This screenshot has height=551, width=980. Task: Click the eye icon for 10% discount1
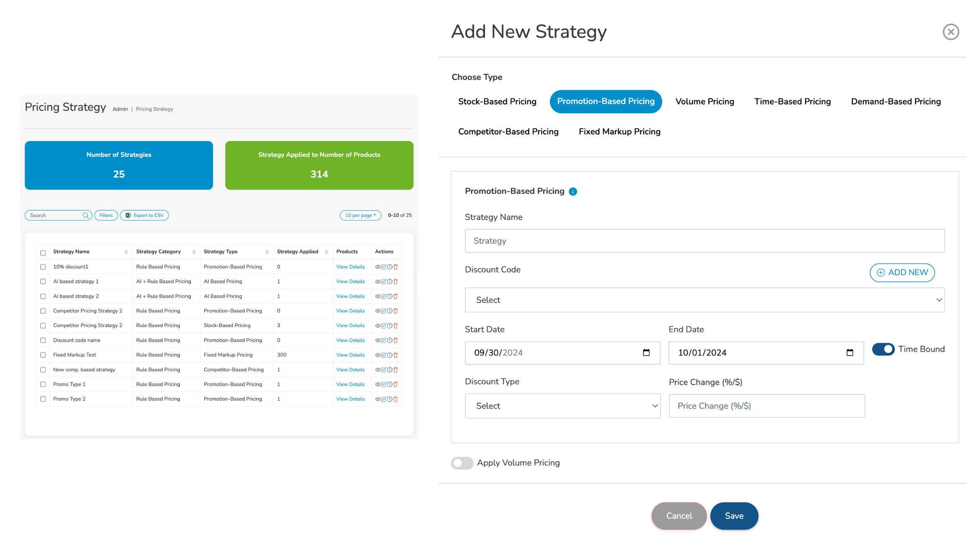point(378,267)
